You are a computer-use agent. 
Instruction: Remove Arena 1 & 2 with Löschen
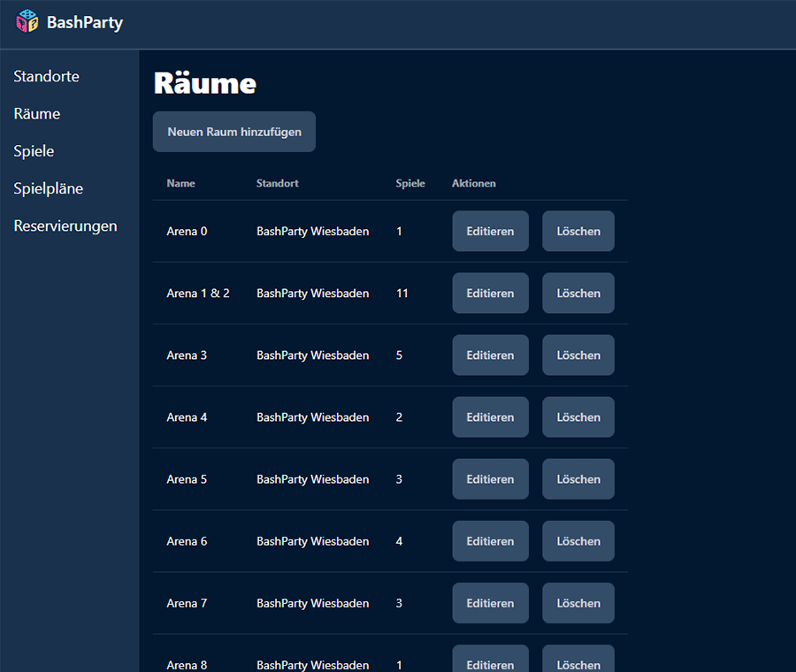578,293
